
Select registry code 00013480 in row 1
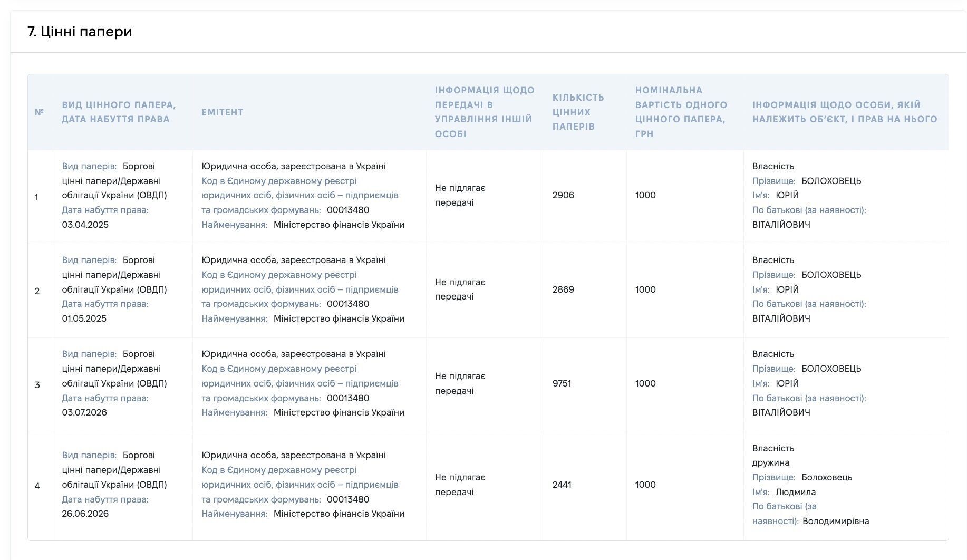click(348, 210)
